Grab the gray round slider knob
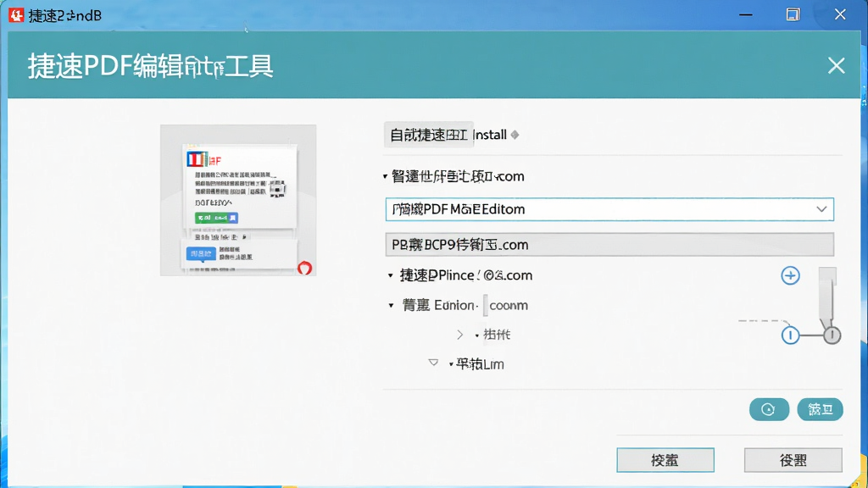 click(832, 335)
